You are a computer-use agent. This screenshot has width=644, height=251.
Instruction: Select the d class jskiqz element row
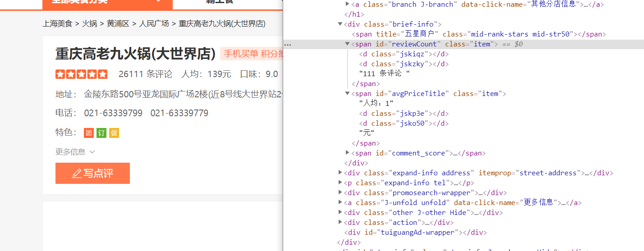coord(404,54)
